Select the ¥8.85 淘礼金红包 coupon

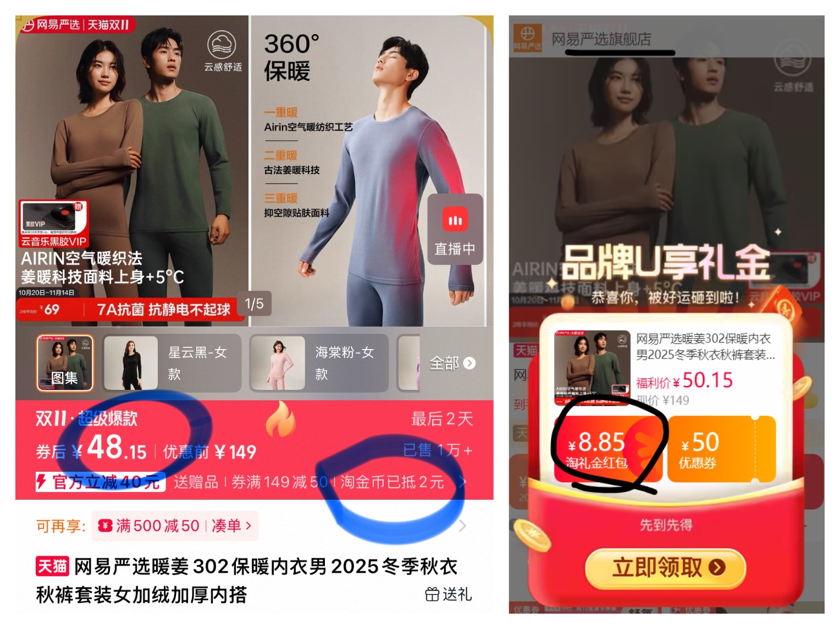click(x=608, y=449)
